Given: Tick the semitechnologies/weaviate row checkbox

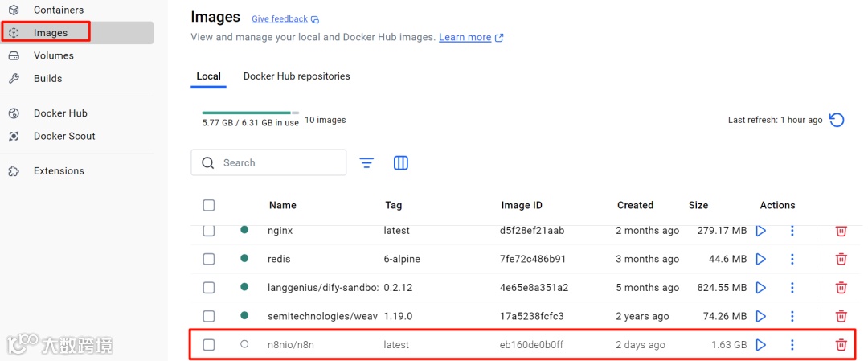Looking at the screenshot, I should point(209,316).
